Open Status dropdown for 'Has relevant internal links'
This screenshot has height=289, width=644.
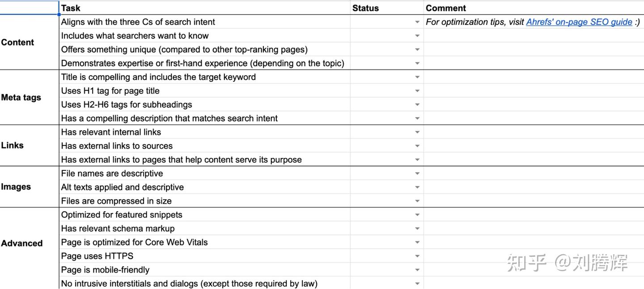pos(417,132)
